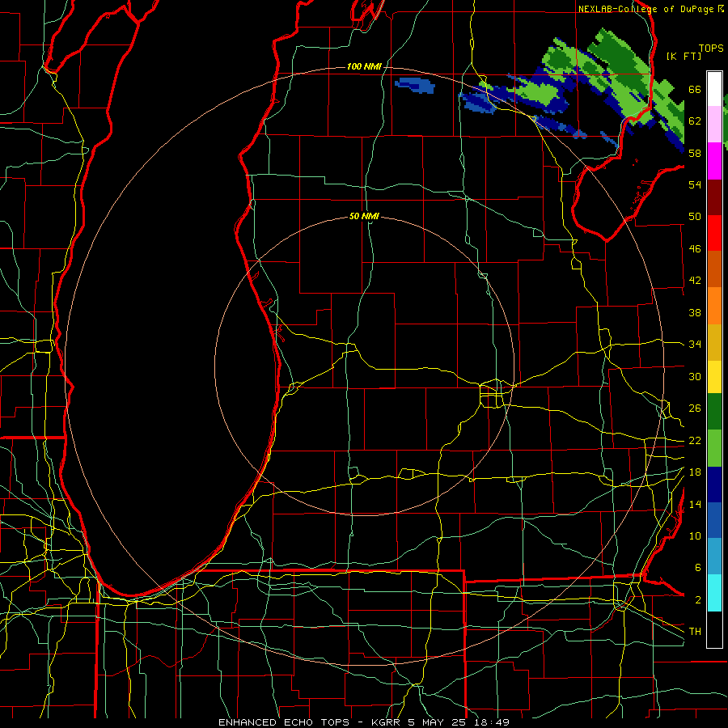Screen dimensions: 728x728
Task: Click the 50 NMI range ring label
Action: (x=364, y=216)
